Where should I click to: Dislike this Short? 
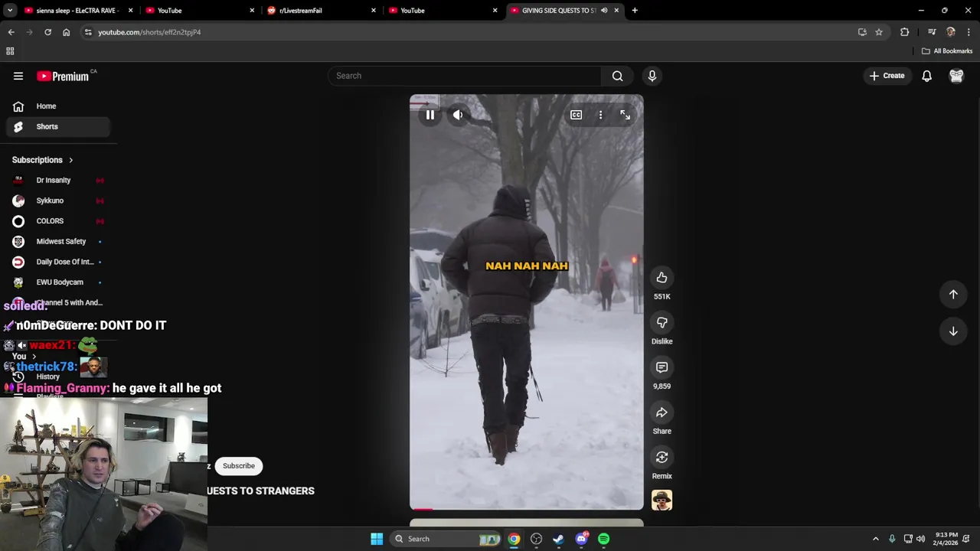click(x=661, y=323)
